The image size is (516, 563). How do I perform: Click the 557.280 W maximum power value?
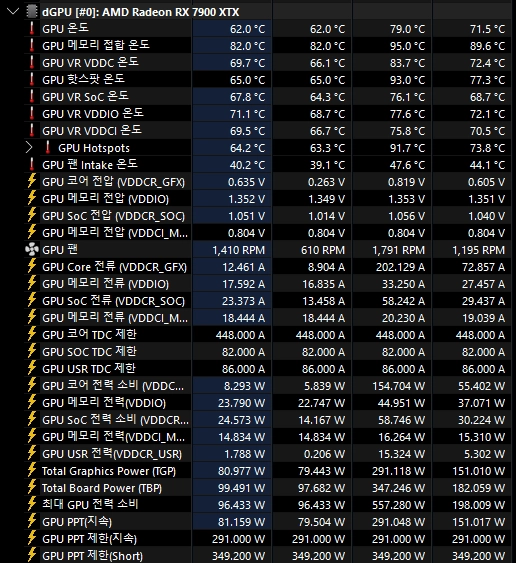pos(398,505)
